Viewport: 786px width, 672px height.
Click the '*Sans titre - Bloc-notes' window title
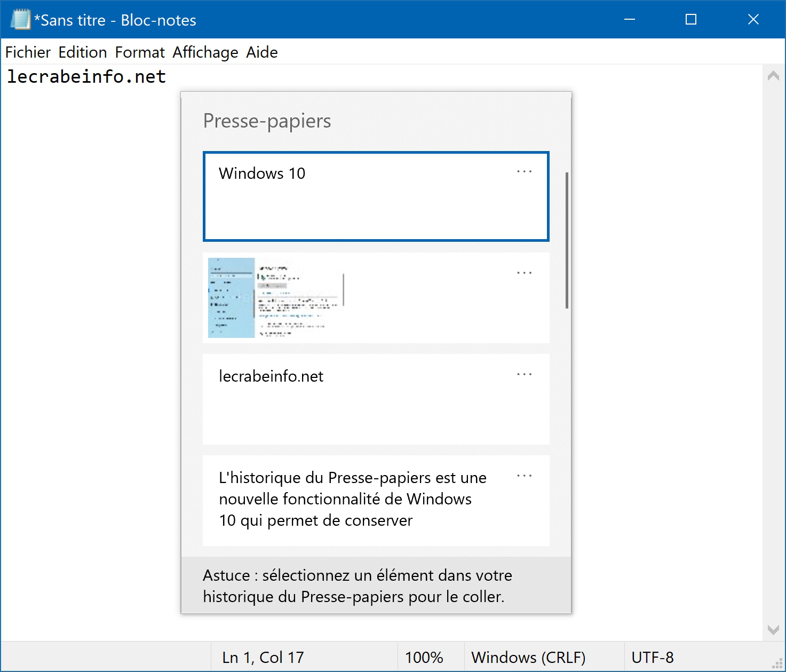click(x=115, y=20)
